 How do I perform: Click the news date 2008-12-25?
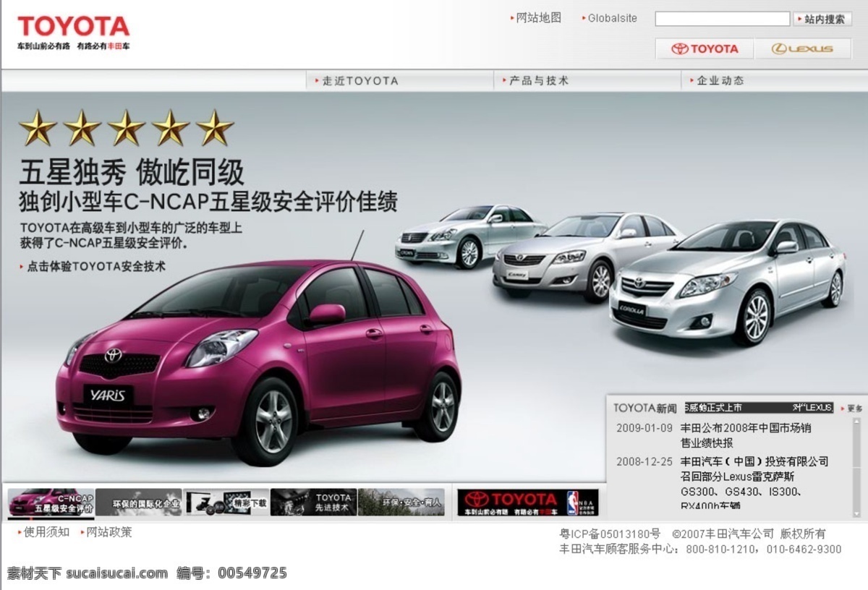(x=644, y=461)
